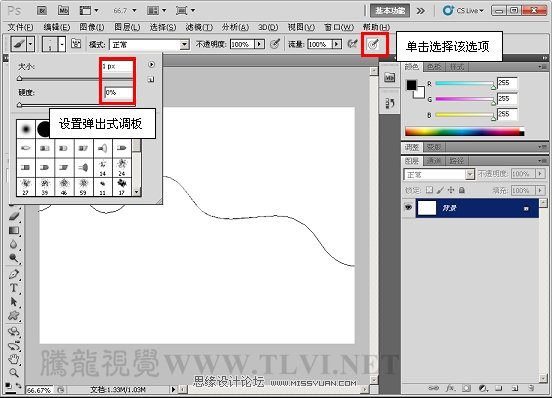Select the Pen tool
Image resolution: width=552 pixels, height=398 pixels.
(x=14, y=274)
